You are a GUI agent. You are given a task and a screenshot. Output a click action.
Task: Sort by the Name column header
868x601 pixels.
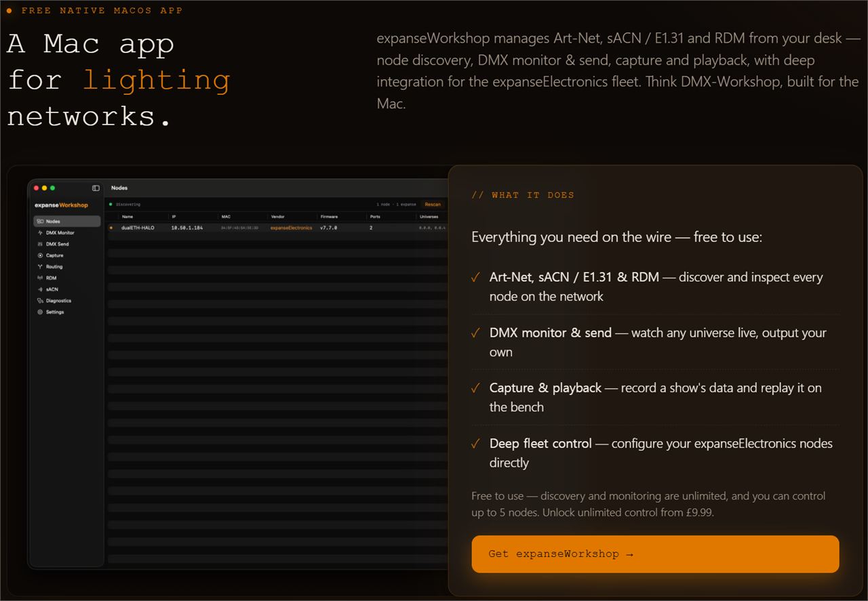(x=127, y=217)
